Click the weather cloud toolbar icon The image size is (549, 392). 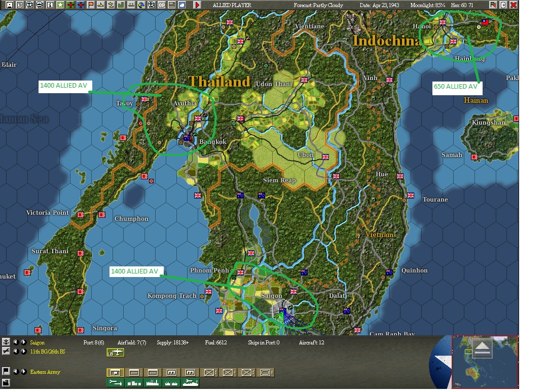[181, 5]
